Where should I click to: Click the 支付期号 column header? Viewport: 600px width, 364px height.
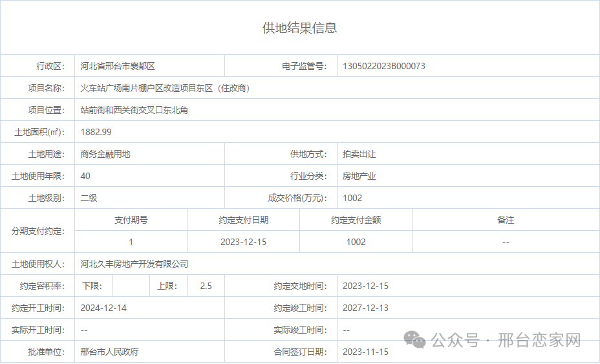coord(131,220)
